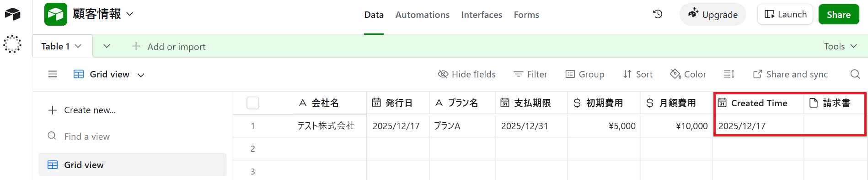868x180 pixels.
Task: Open the Color paint bucket option
Action: click(x=688, y=74)
